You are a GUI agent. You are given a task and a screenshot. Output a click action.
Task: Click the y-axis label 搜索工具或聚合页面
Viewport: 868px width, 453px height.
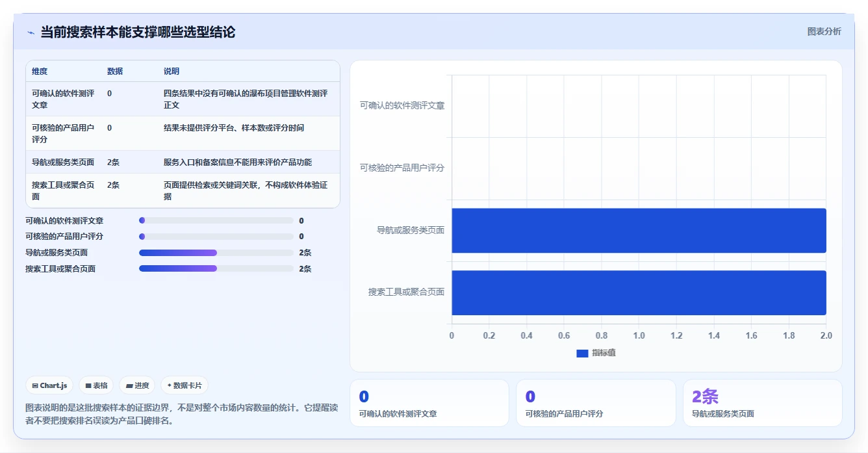click(x=407, y=292)
